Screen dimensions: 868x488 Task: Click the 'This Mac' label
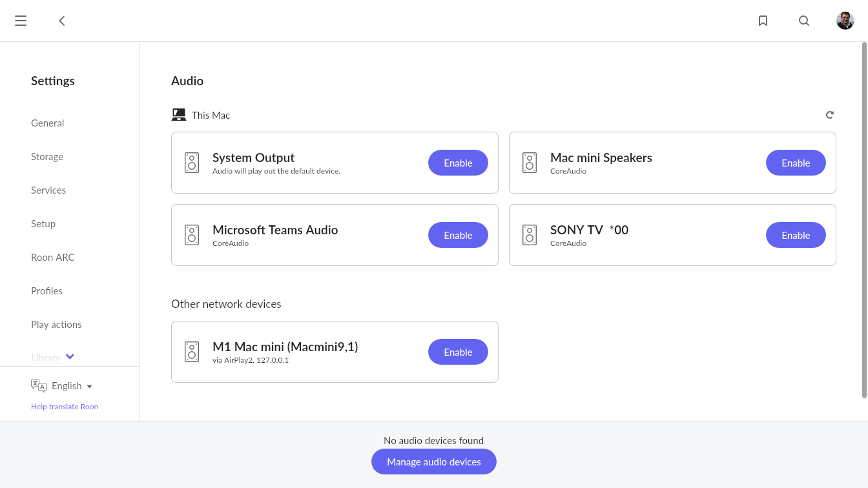tap(211, 115)
